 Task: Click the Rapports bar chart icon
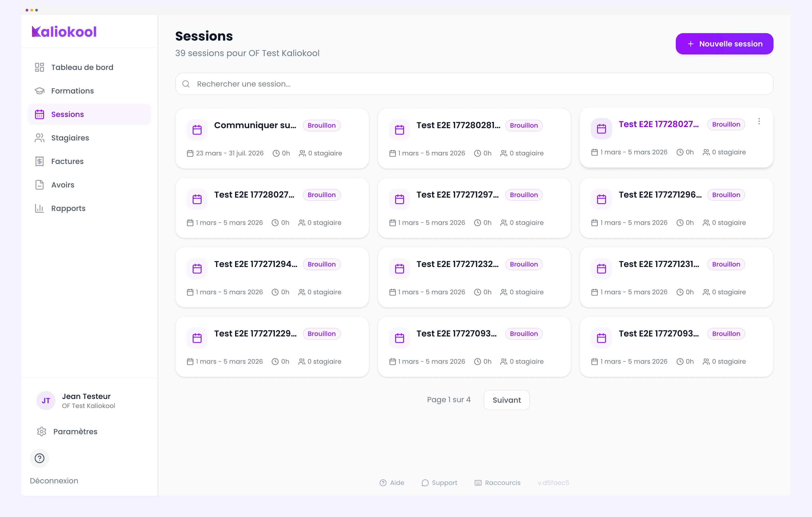(40, 208)
